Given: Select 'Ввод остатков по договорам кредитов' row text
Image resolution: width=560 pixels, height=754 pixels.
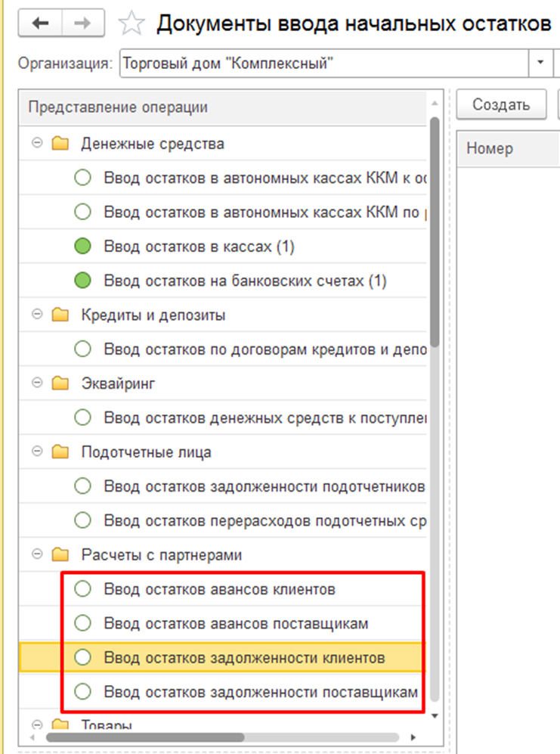Looking at the screenshot, I should [265, 349].
